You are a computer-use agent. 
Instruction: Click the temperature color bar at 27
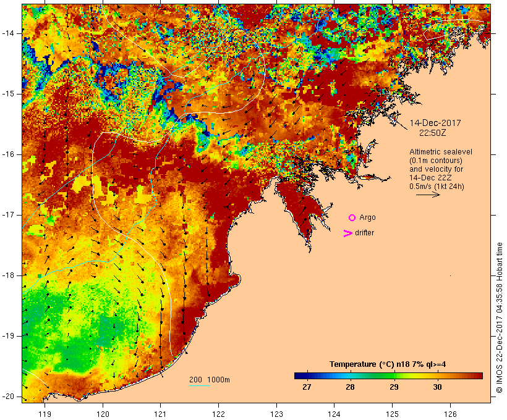(307, 376)
